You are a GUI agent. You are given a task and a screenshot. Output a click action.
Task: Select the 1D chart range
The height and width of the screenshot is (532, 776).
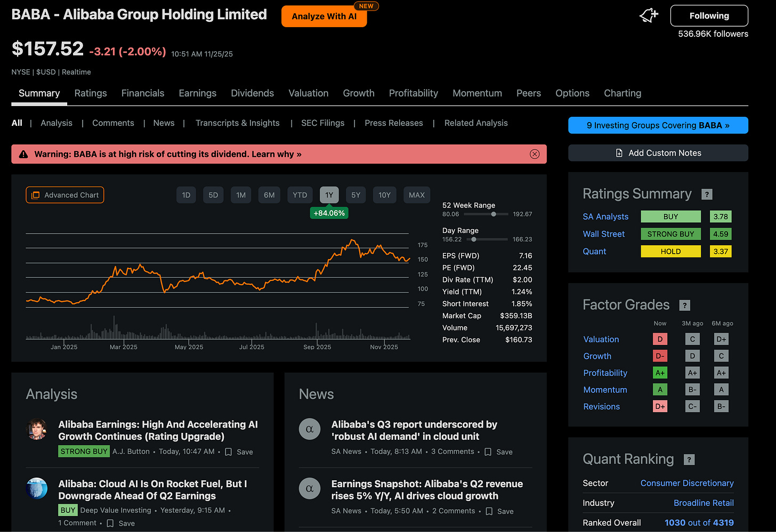point(186,195)
